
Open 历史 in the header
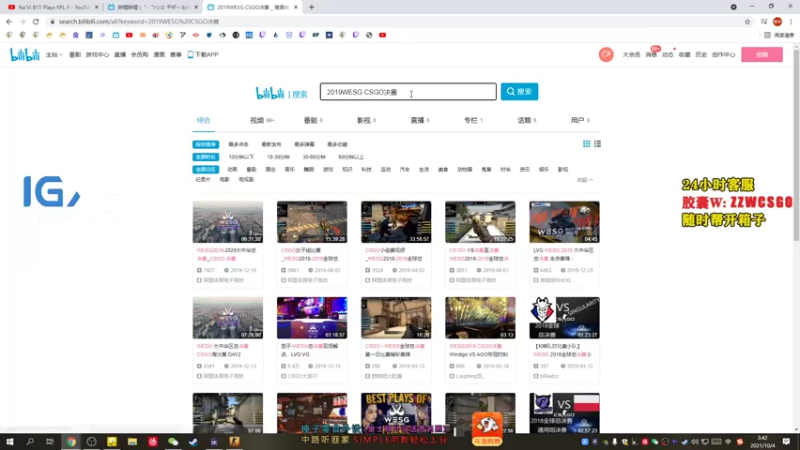(701, 55)
